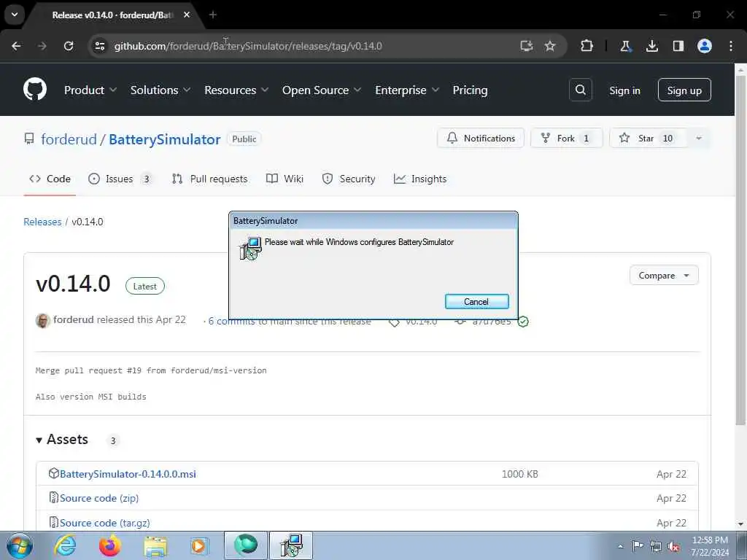
Task: Open site information icon in address bar
Action: [99, 46]
